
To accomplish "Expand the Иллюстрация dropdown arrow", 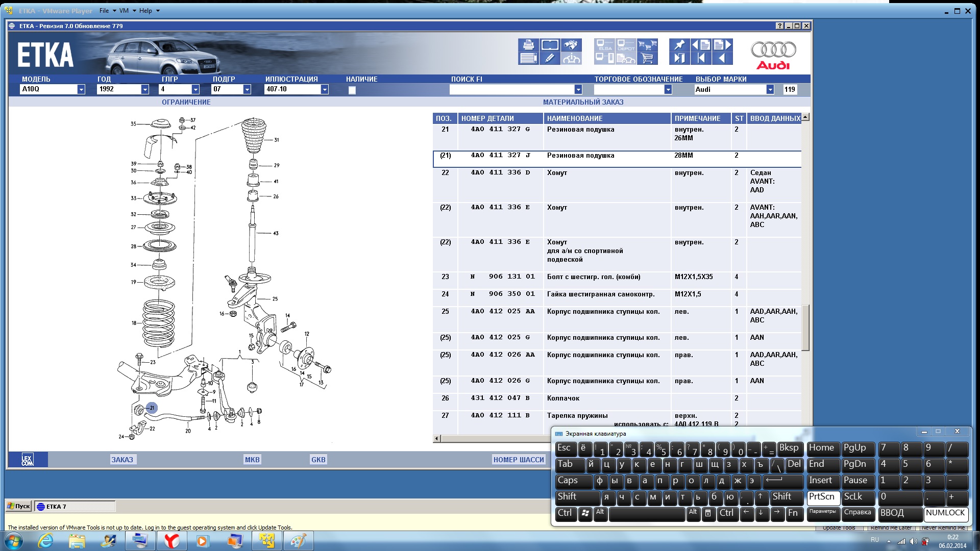I will click(x=324, y=89).
